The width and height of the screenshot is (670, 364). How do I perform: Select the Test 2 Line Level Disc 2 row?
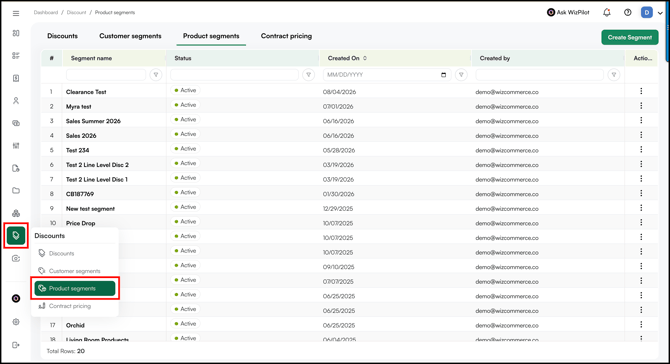click(349, 164)
